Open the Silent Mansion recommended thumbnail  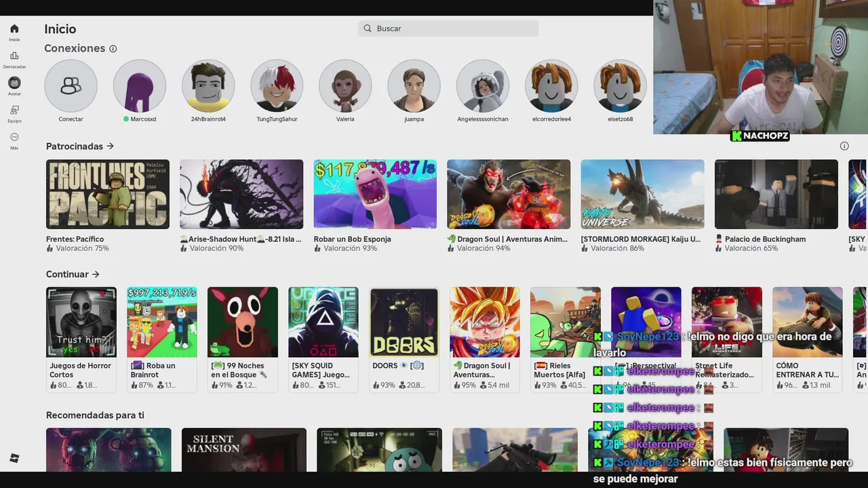point(243,449)
